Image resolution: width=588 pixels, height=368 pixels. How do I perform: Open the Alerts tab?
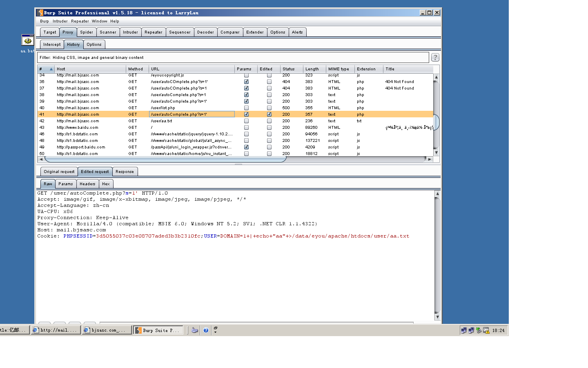tap(297, 32)
